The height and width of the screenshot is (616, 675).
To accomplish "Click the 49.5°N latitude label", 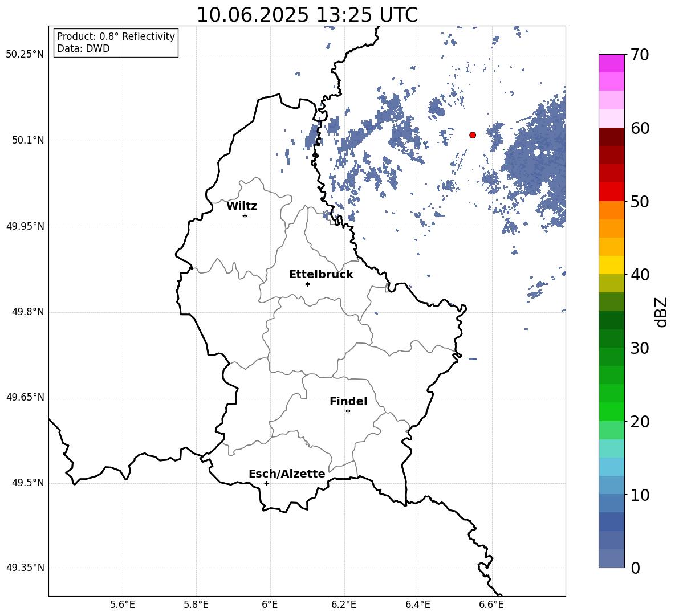I will click(x=28, y=483).
